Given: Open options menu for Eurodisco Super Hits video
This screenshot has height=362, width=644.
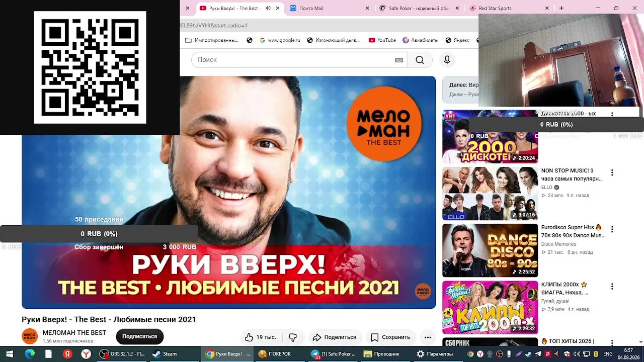Looking at the screenshot, I should click(612, 229).
